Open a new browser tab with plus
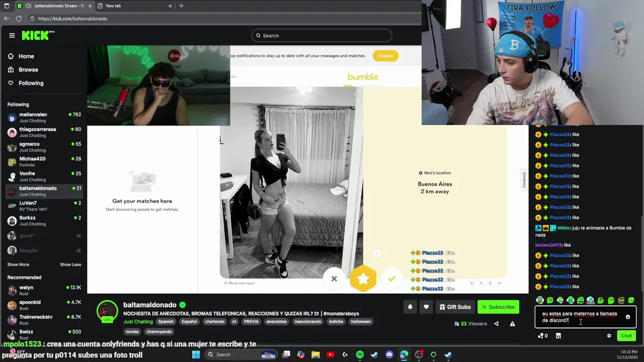The image size is (644, 362). coord(181,6)
